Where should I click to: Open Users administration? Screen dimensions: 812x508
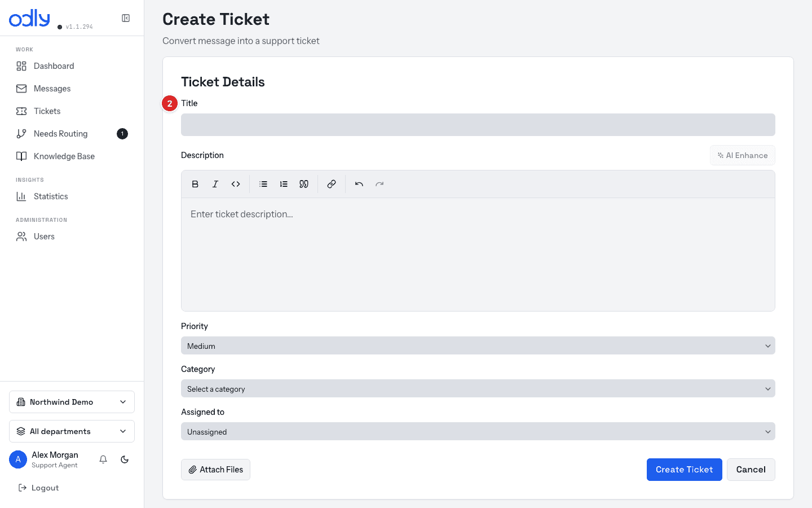(72, 237)
